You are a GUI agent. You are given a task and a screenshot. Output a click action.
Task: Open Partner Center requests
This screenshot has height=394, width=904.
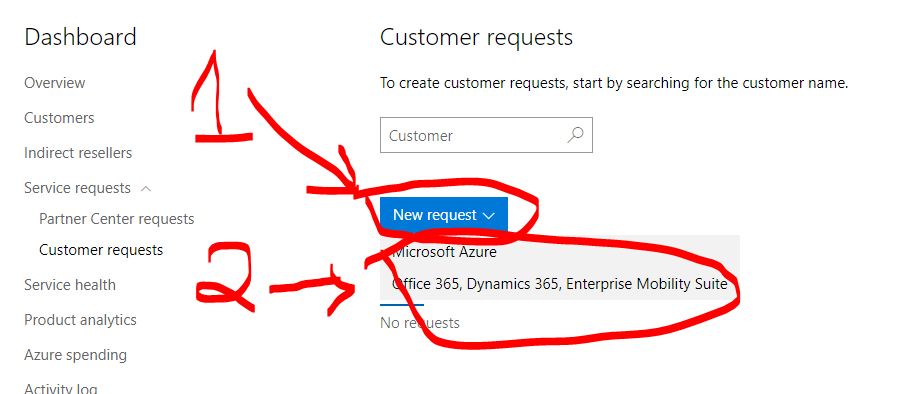pyautogui.click(x=116, y=219)
